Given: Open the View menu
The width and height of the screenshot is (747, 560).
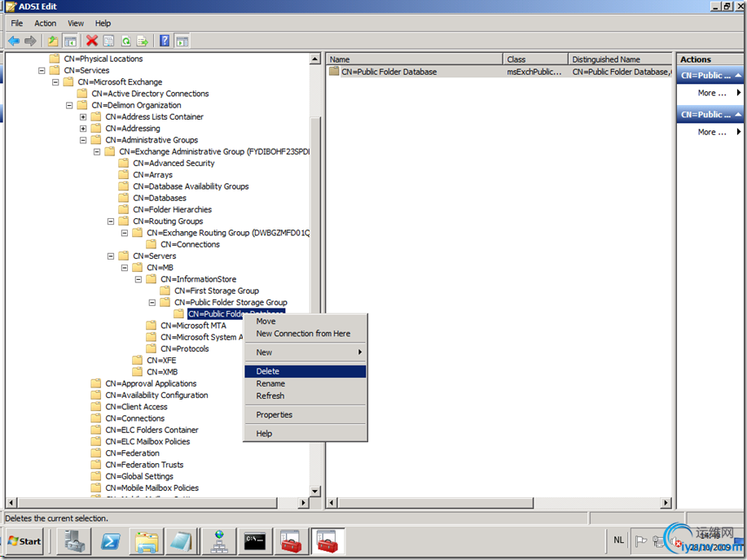Looking at the screenshot, I should pos(76,24).
